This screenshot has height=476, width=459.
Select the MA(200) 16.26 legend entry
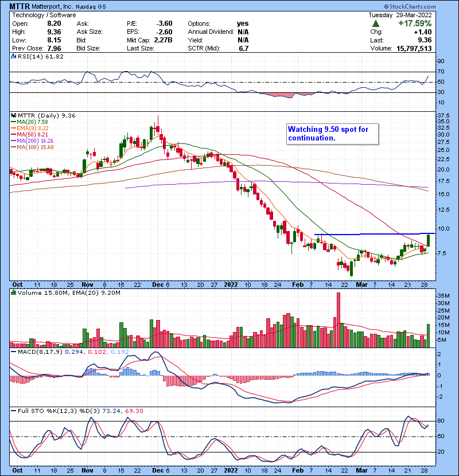coord(32,141)
